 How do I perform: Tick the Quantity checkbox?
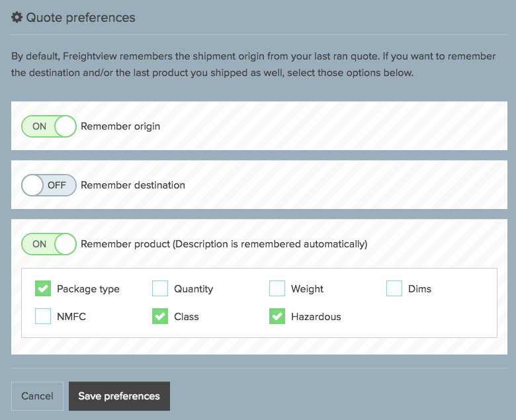pyautogui.click(x=160, y=288)
